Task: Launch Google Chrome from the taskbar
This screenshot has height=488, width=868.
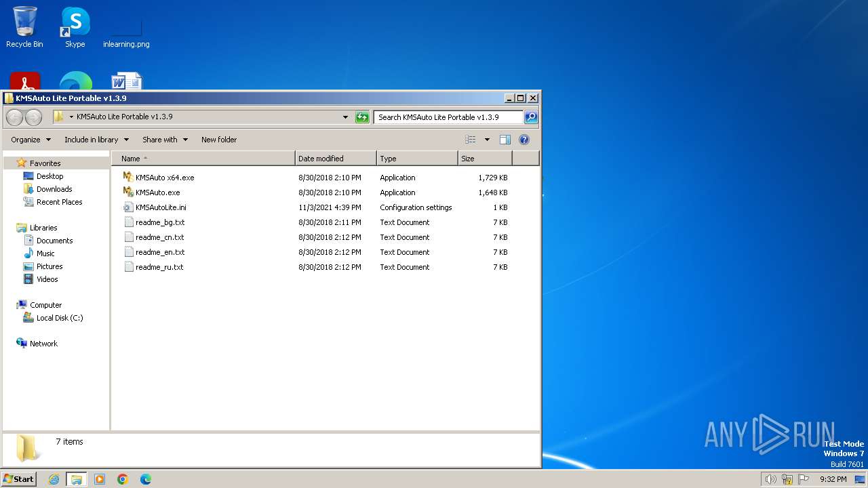Action: [x=123, y=479]
